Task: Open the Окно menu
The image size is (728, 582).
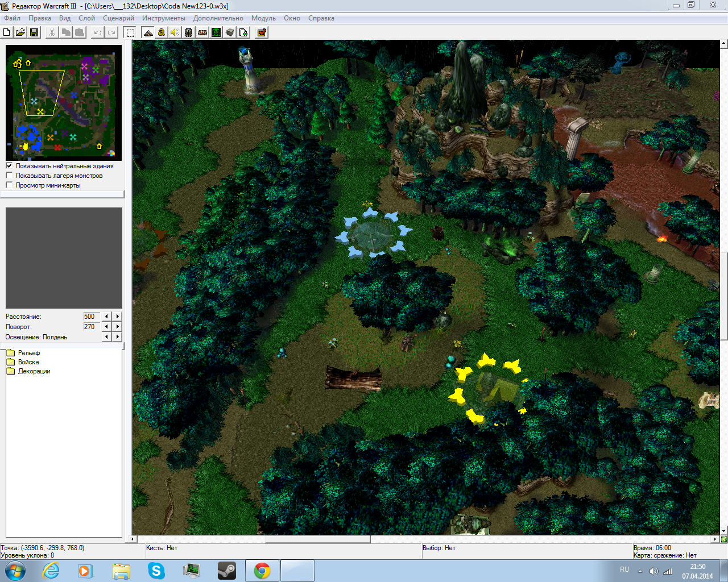Action: pyautogui.click(x=292, y=18)
